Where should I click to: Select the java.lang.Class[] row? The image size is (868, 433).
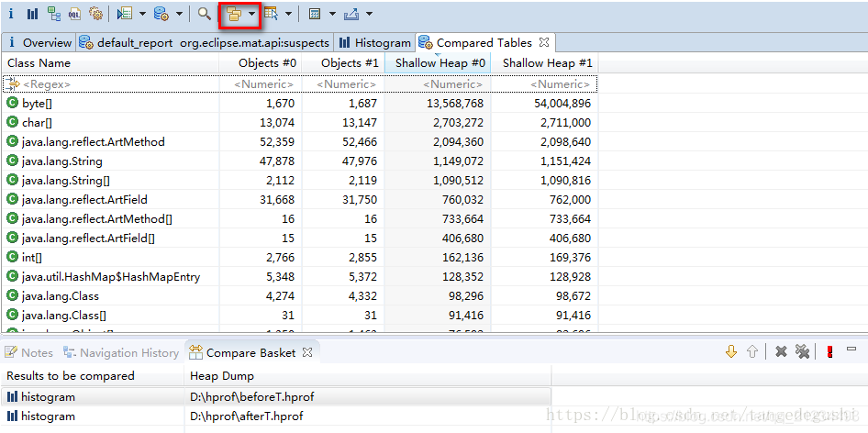pyautogui.click(x=300, y=316)
